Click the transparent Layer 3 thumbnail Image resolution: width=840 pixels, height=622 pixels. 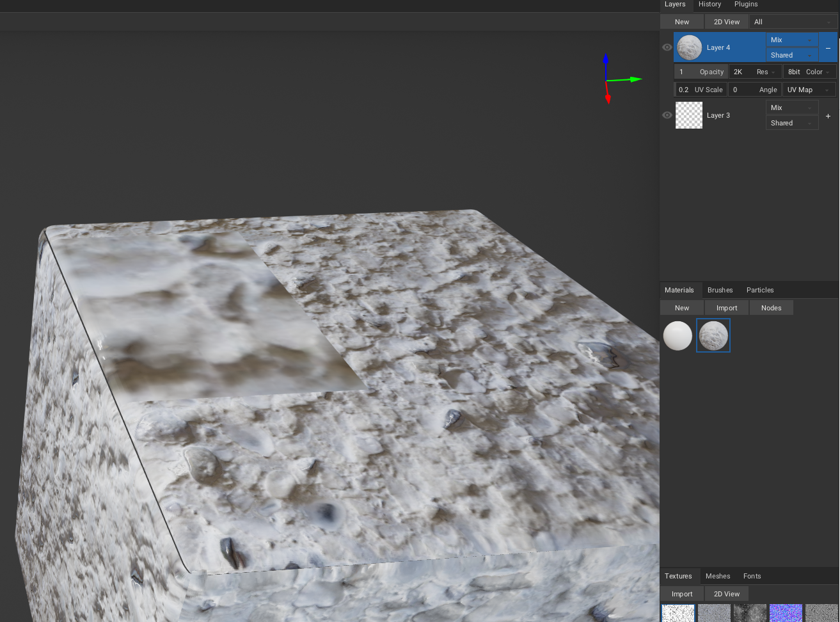point(688,115)
